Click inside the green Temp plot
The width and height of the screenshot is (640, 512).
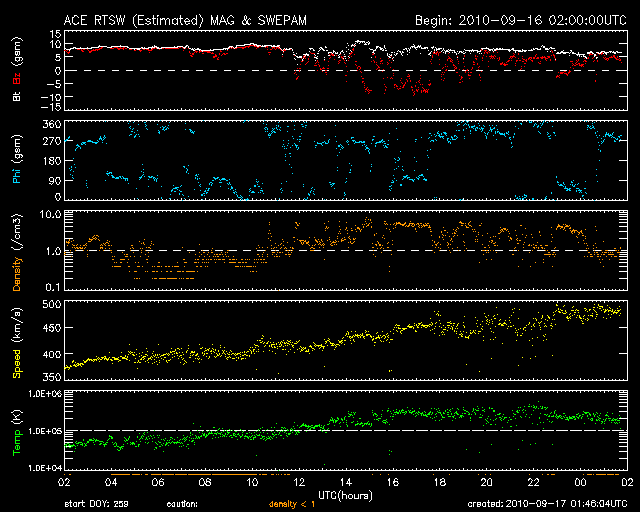point(346,431)
